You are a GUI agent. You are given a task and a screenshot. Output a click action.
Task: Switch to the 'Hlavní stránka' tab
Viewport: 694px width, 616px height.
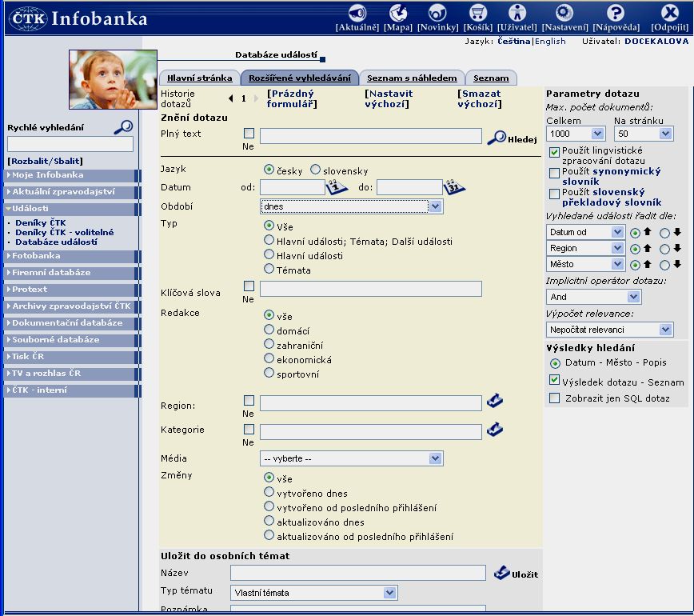(199, 78)
